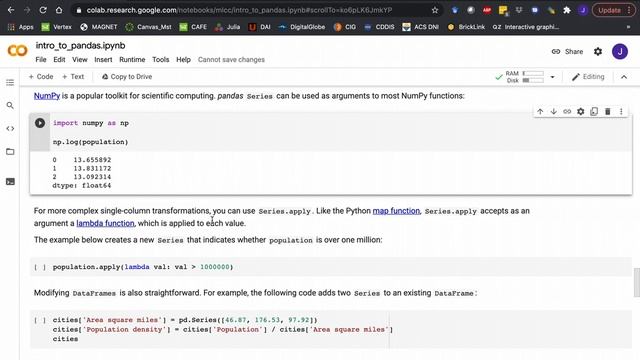Screen dimensions: 640x360
Task: Click into np.log(population) code line
Action: (90, 142)
